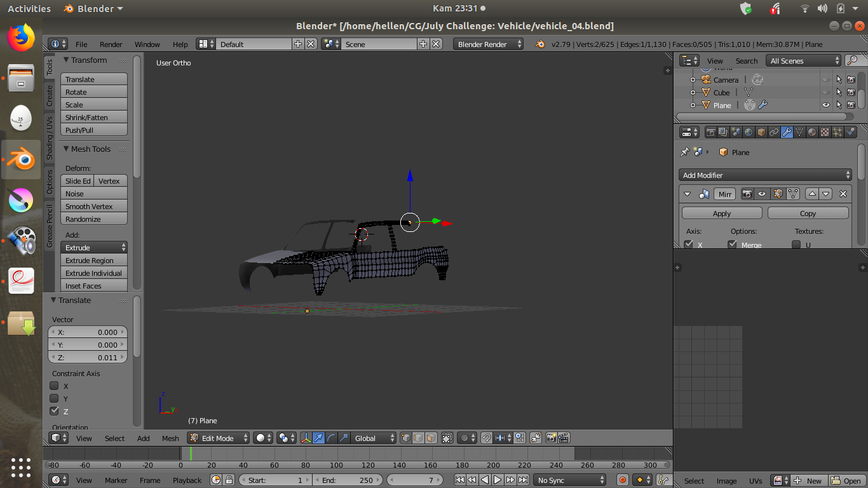The image size is (868, 488).
Task: Expand the Camera item in outliner
Action: [x=693, y=80]
